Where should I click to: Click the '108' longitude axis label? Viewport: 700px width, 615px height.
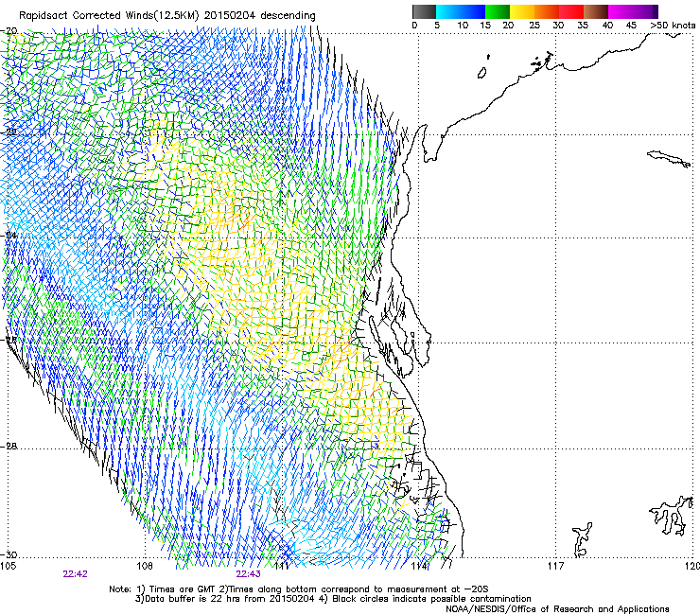(145, 566)
